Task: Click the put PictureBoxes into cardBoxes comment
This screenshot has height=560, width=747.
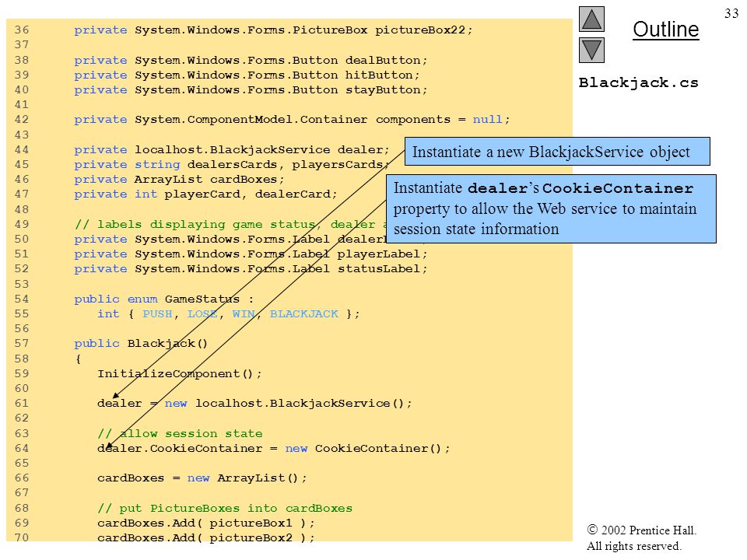Action: click(x=225, y=509)
